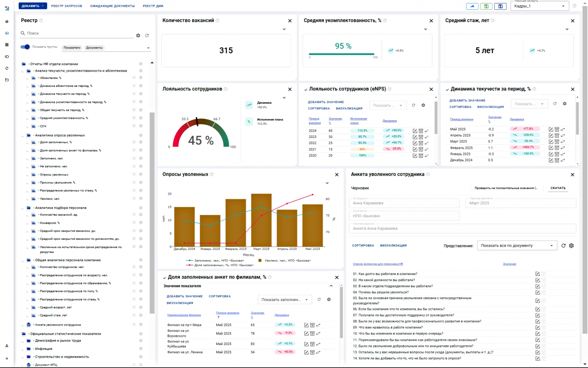This screenshot has height=368, width=588.
Task: Switch to РЕЕСТР ЗАПРОСОВ menu item
Action: 66,6
